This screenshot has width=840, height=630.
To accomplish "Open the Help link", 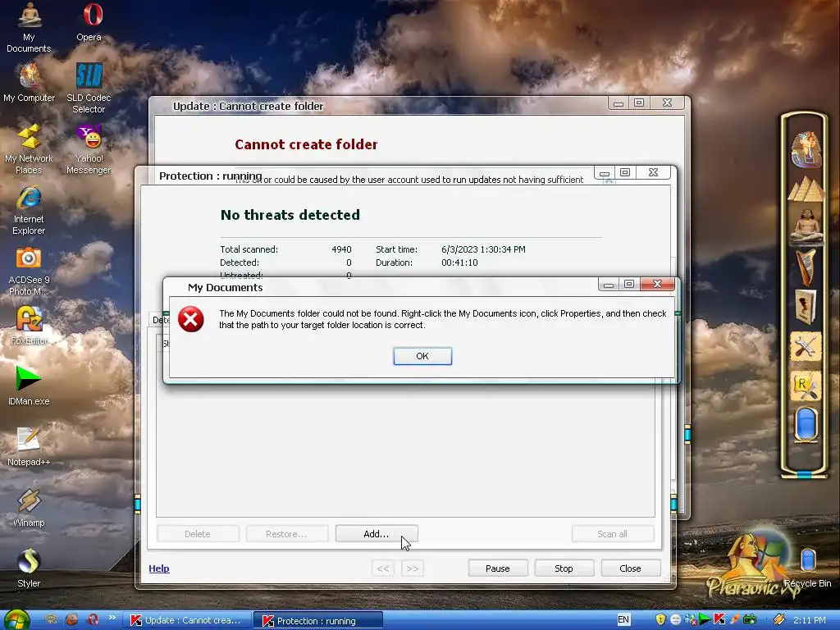I will point(159,568).
